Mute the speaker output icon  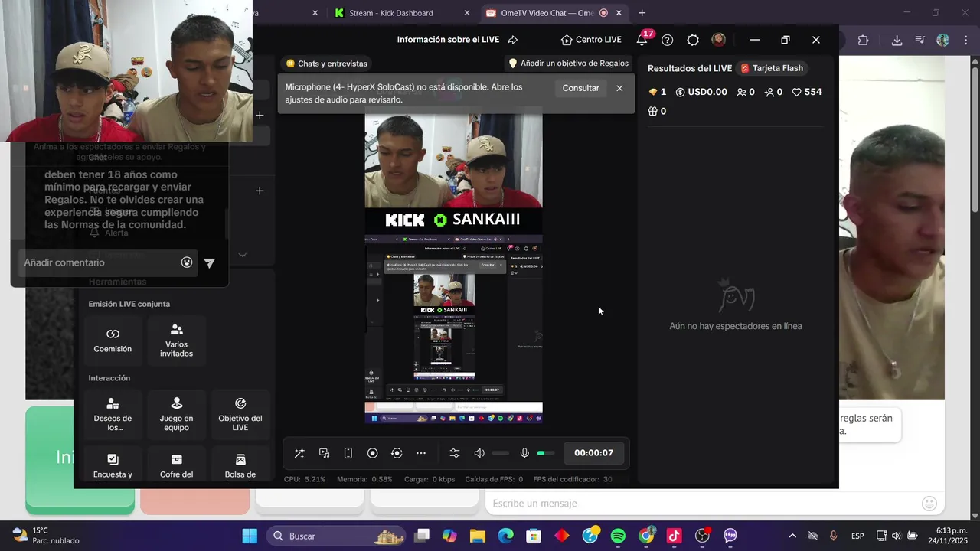pos(479,453)
